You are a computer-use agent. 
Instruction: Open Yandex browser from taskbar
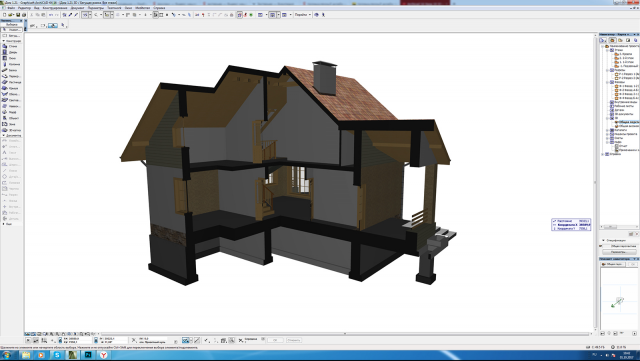[103, 355]
